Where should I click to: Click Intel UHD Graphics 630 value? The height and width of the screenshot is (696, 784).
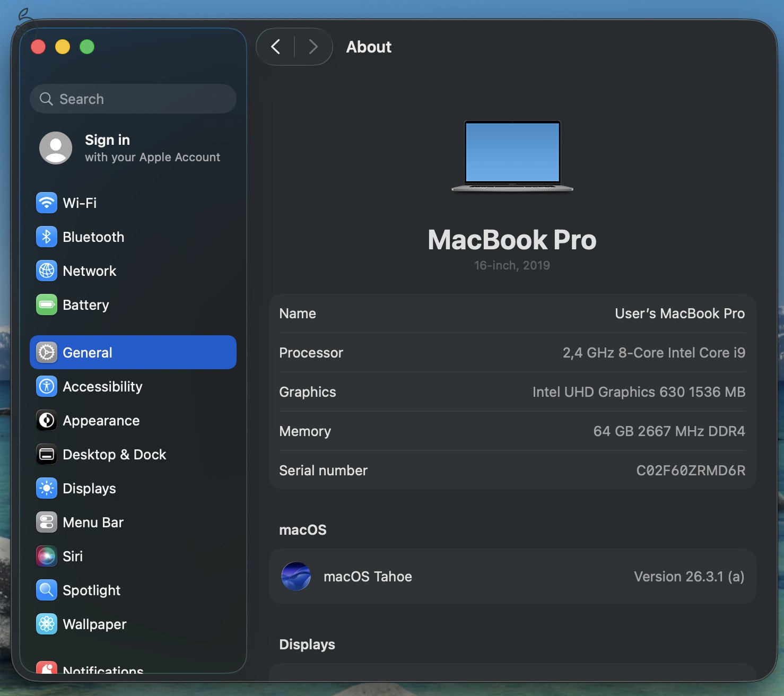tap(639, 392)
